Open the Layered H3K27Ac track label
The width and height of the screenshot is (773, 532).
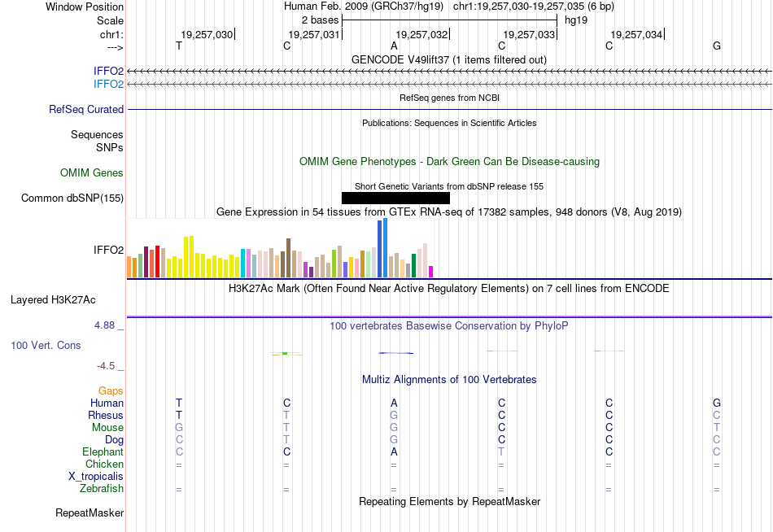(53, 300)
